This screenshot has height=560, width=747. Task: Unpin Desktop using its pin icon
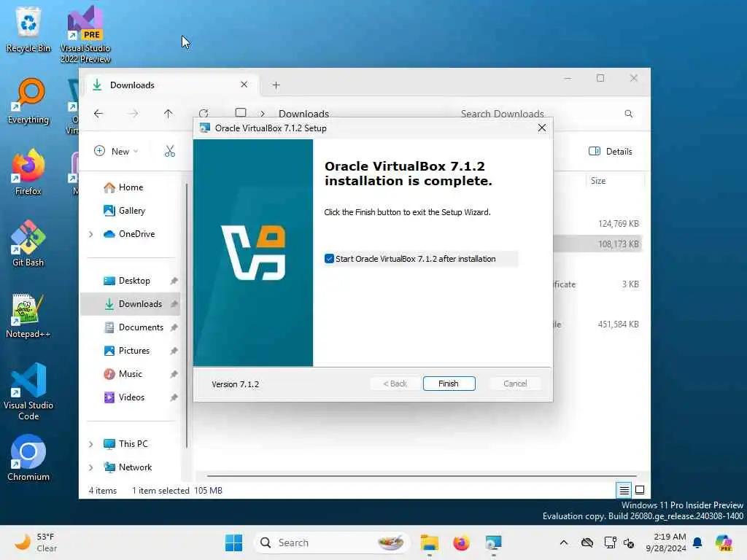[174, 281]
